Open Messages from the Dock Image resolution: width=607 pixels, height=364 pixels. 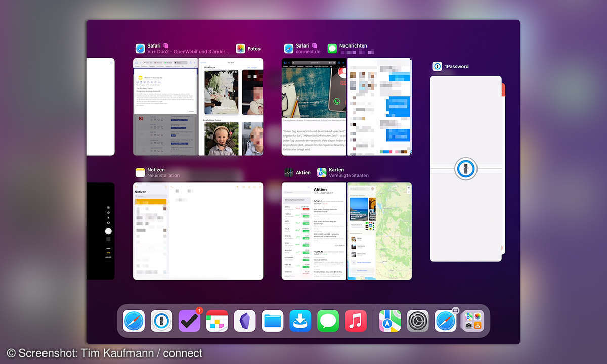pyautogui.click(x=328, y=321)
